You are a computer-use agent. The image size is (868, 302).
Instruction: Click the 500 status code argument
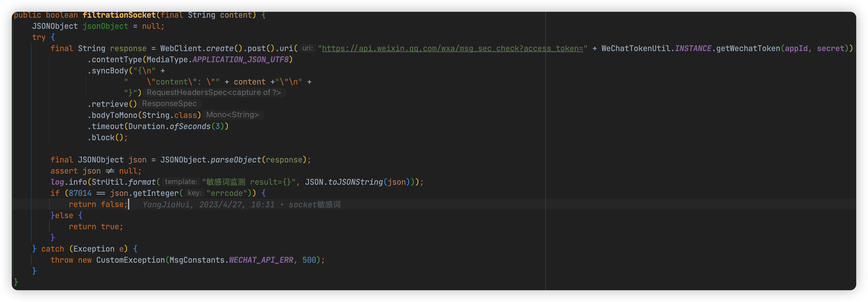click(x=309, y=260)
